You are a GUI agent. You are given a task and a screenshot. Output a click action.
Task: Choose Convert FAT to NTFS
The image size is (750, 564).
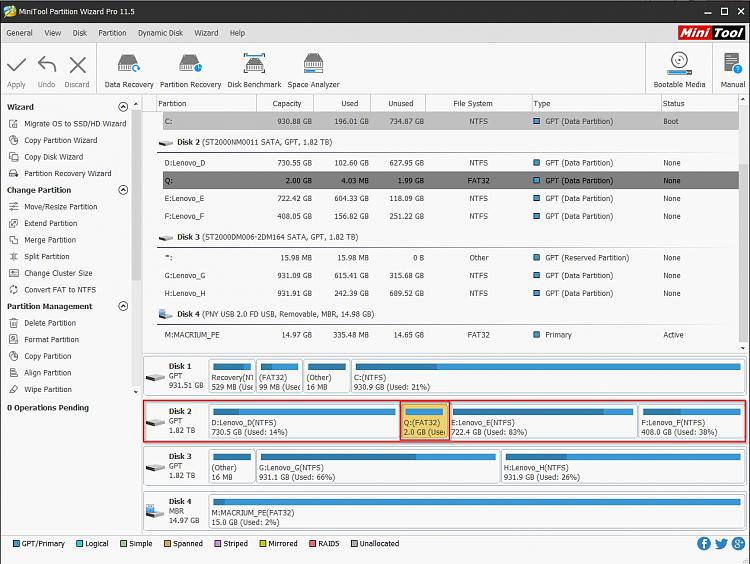53,290
